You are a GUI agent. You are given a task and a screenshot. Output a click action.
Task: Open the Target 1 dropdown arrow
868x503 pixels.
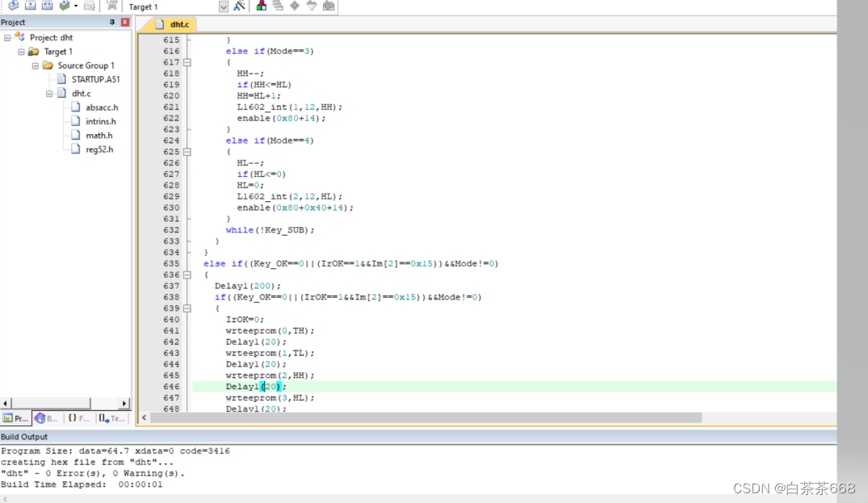[224, 6]
